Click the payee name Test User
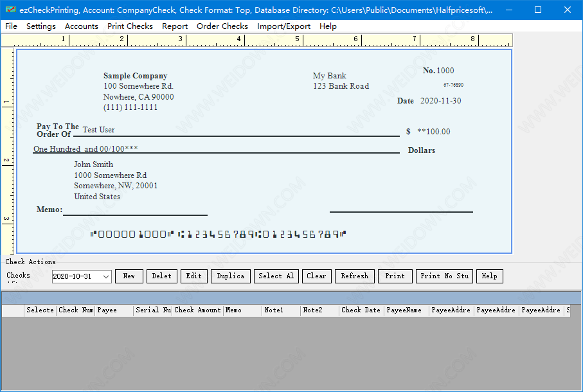This screenshot has width=583, height=392. point(98,130)
